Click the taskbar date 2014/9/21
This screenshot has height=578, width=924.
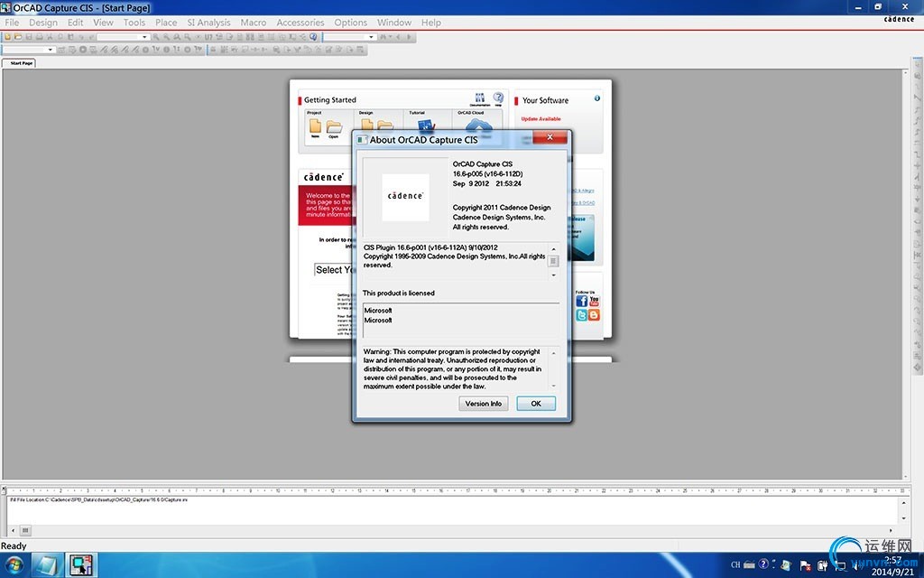click(x=892, y=572)
